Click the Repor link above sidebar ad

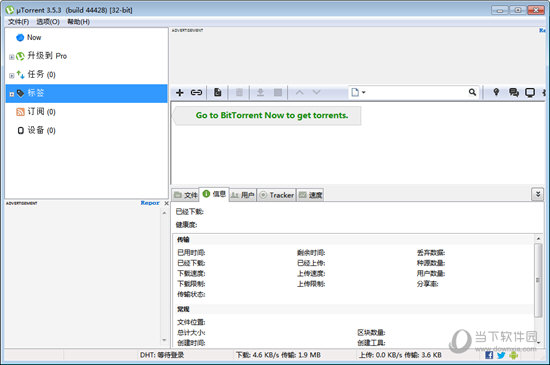pyautogui.click(x=150, y=203)
